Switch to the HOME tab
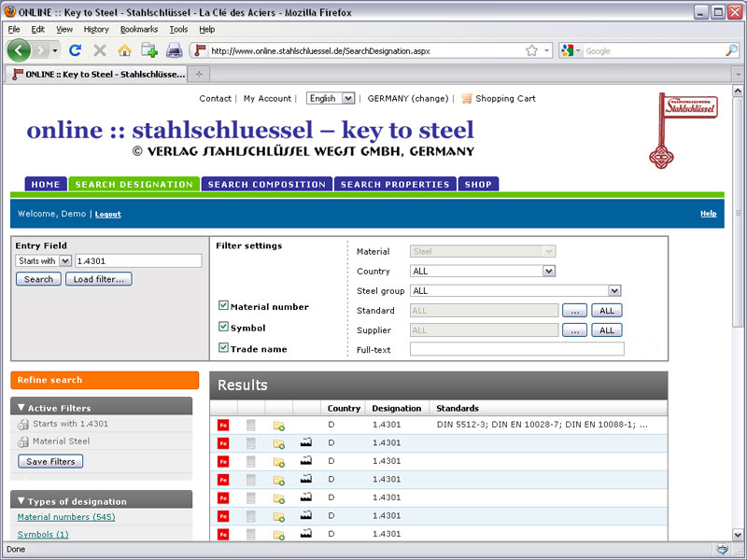Screen dimensions: 747x560 coord(46,184)
